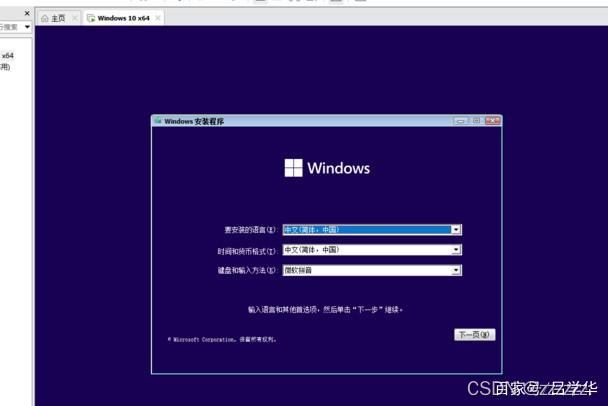Click the 下一页 next button
608x406 pixels.
click(475, 334)
